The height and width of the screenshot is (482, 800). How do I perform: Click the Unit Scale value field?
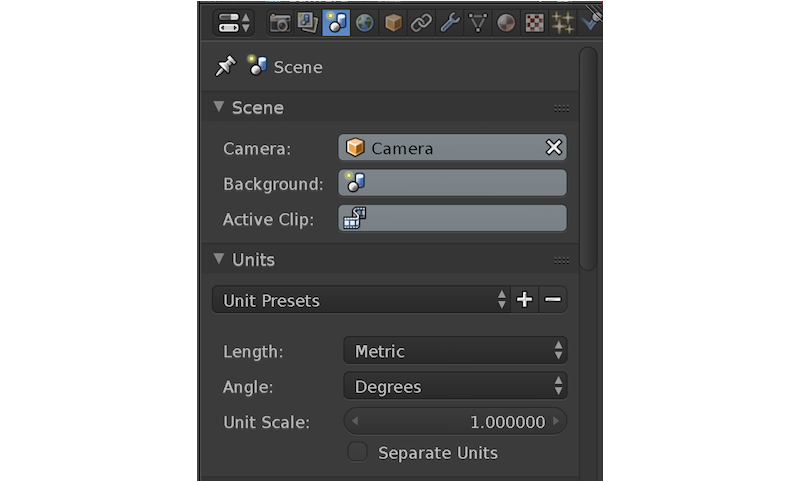(455, 422)
